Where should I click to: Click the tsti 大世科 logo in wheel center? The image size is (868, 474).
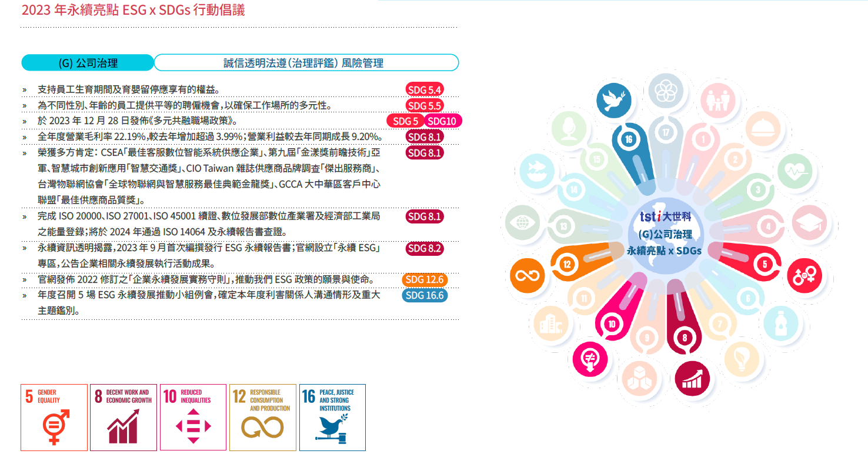[x=665, y=216]
